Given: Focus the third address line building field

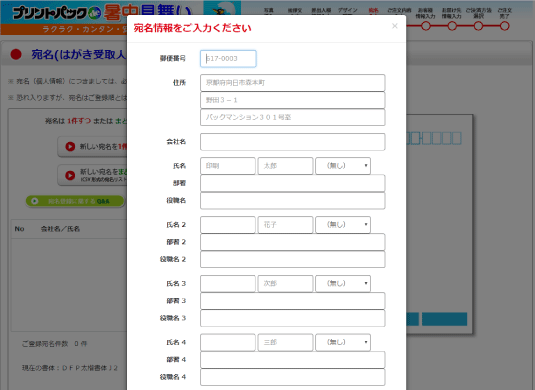Looking at the screenshot, I should point(293,117).
